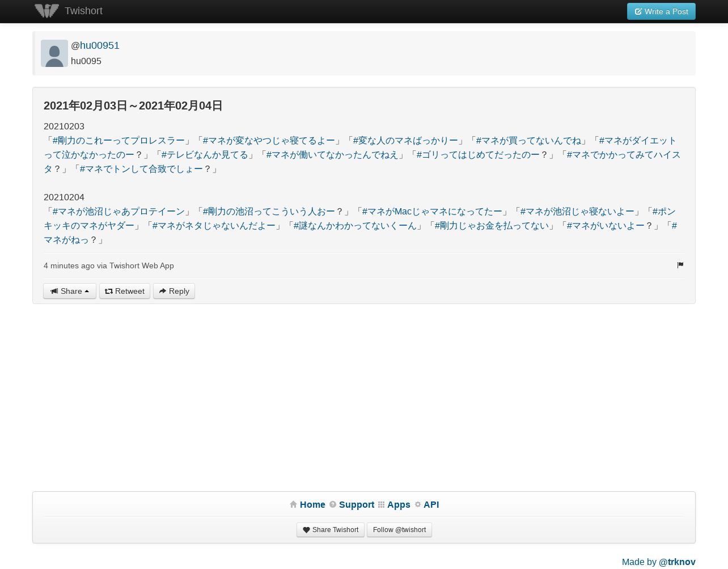Click the Twishort winged logo icon
The height and width of the screenshot is (569, 728).
pyautogui.click(x=46, y=11)
